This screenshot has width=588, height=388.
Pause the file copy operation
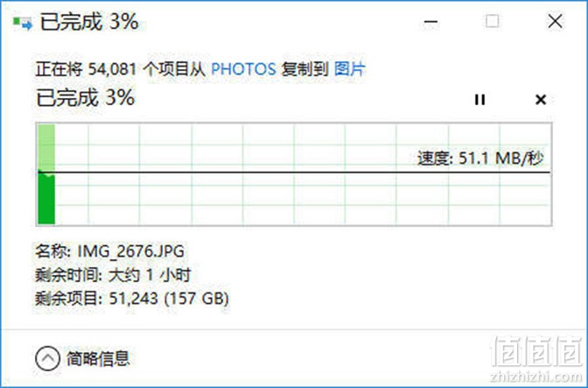click(x=480, y=100)
